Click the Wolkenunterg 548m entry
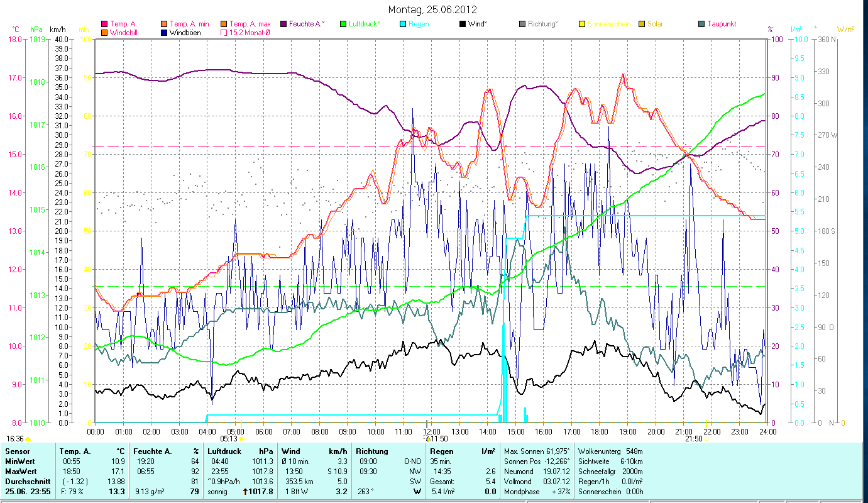868x503 pixels. 610,451
